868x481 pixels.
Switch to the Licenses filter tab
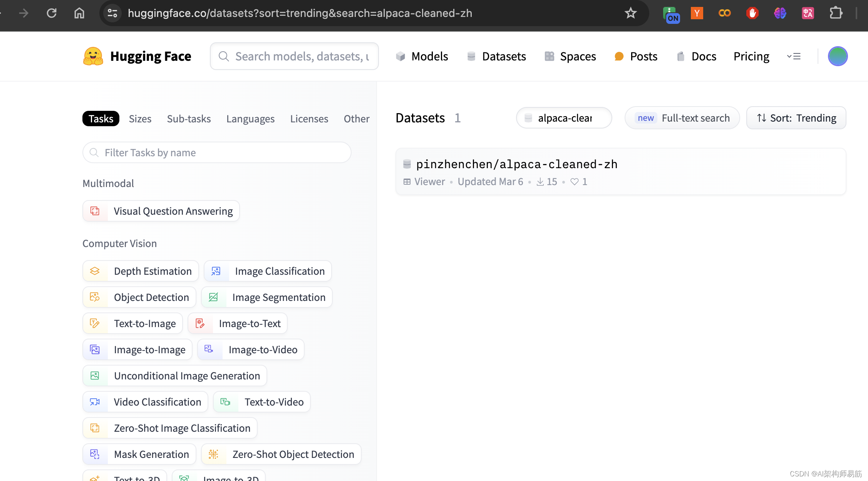tap(309, 119)
